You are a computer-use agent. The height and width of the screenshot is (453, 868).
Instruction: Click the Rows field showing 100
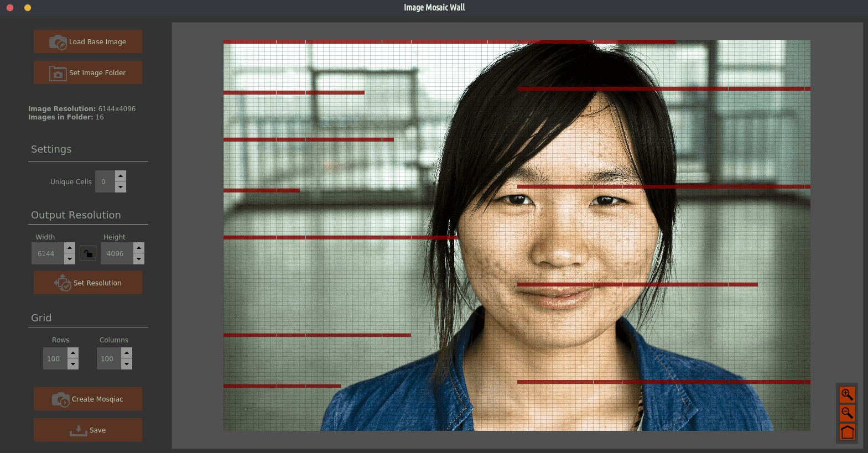pyautogui.click(x=55, y=358)
